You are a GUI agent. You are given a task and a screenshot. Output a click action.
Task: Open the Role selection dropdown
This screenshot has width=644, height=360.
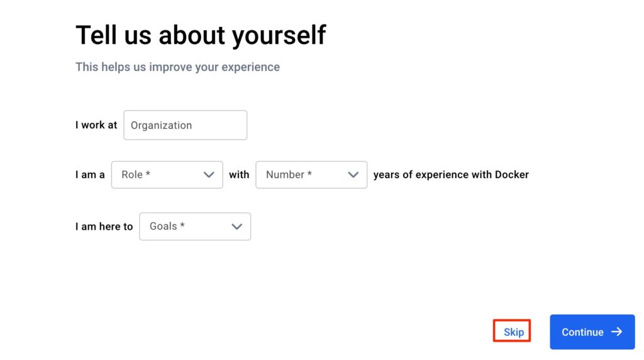pos(167,175)
